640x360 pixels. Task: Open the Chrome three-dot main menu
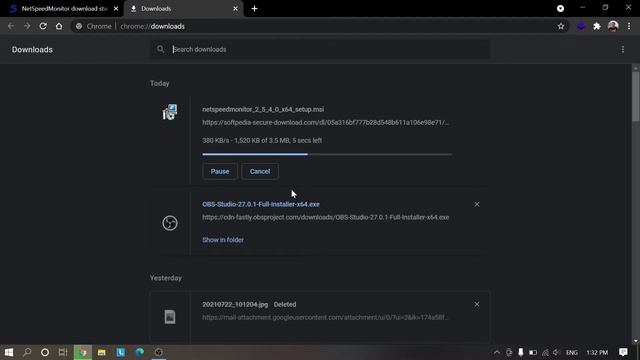[629, 26]
